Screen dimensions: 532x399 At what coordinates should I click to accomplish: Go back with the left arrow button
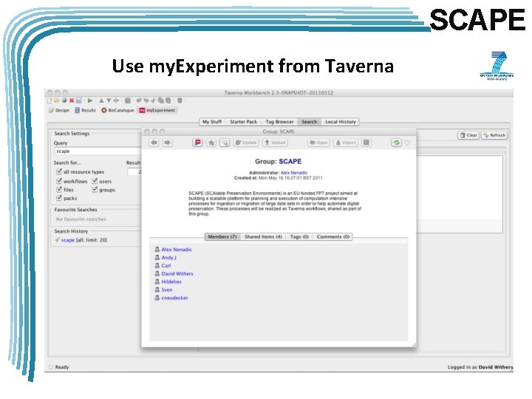pyautogui.click(x=154, y=143)
